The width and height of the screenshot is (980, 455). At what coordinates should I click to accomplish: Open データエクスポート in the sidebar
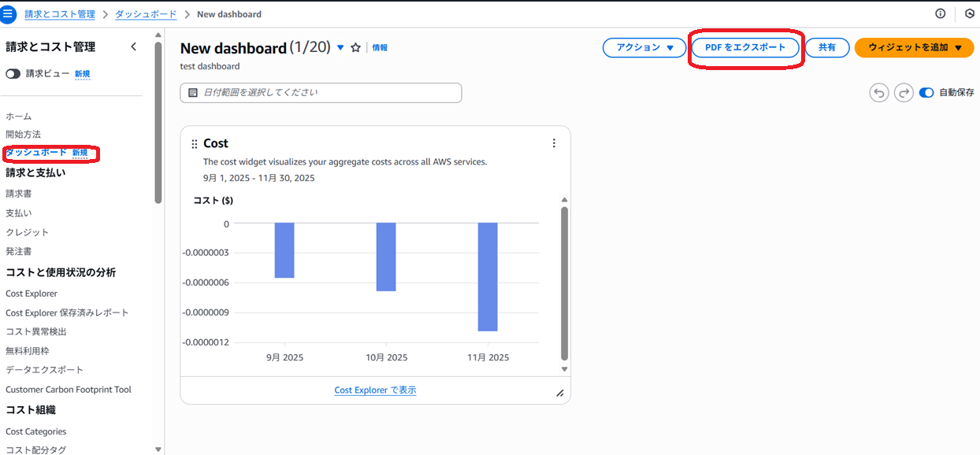(x=45, y=370)
